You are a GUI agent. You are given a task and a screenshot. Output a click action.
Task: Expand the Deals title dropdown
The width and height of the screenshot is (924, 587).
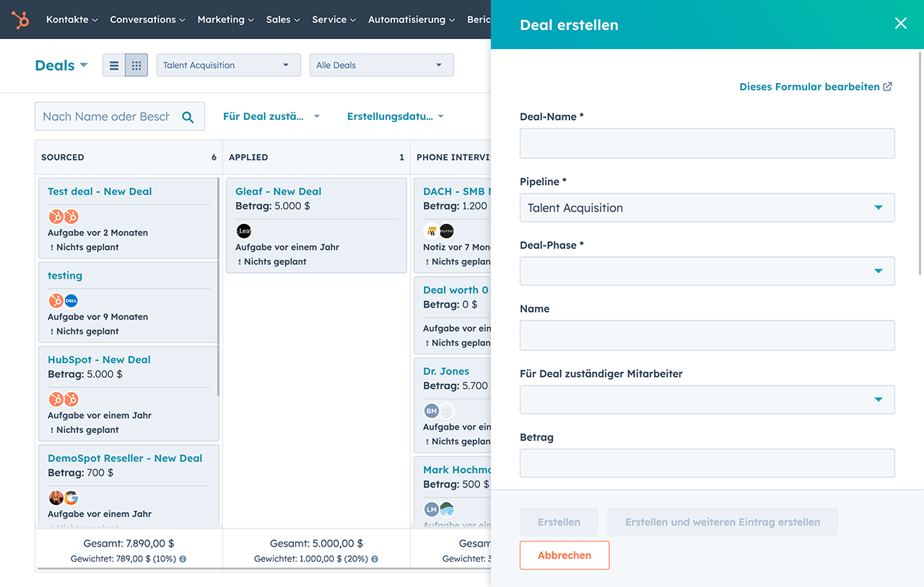(x=61, y=65)
